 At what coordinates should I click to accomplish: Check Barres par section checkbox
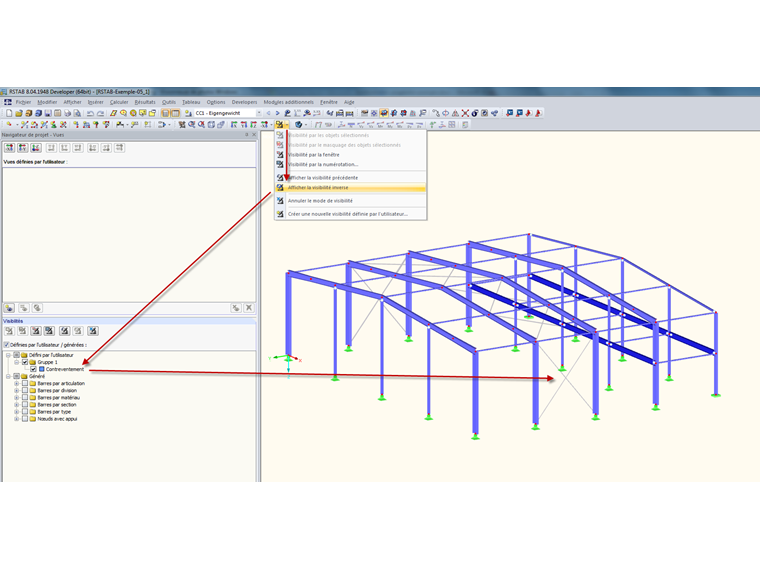[25, 405]
